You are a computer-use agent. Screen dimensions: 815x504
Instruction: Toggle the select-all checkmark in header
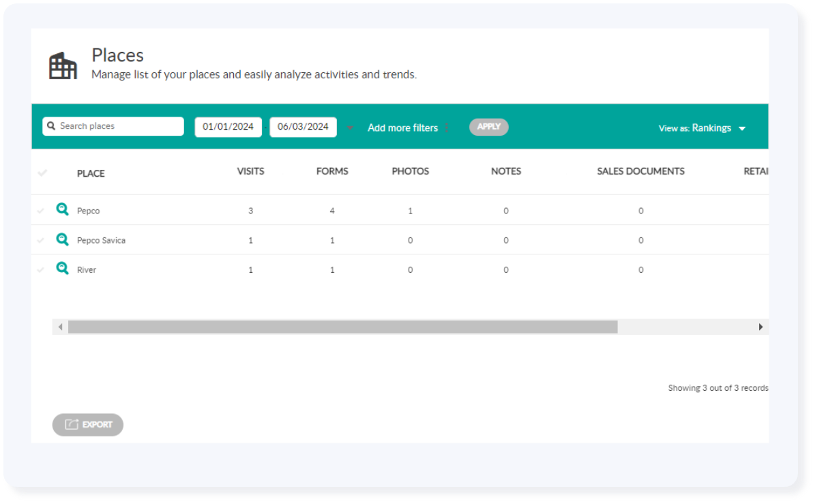coord(42,173)
